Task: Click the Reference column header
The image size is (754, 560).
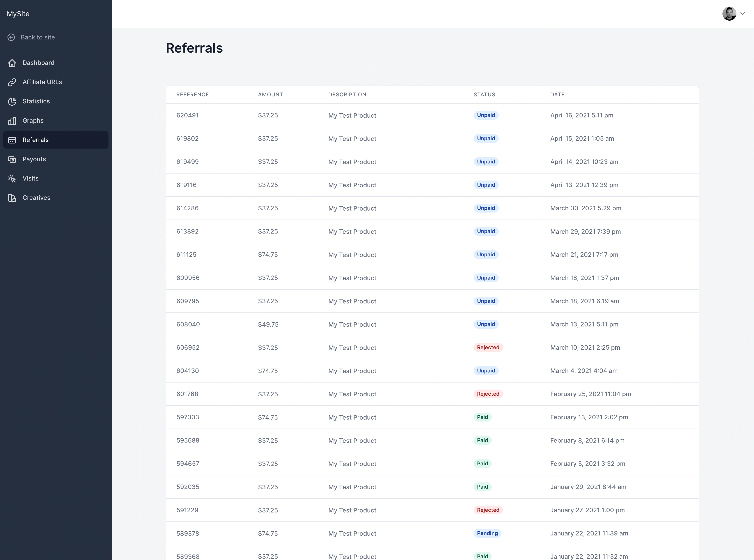Action: coord(193,95)
